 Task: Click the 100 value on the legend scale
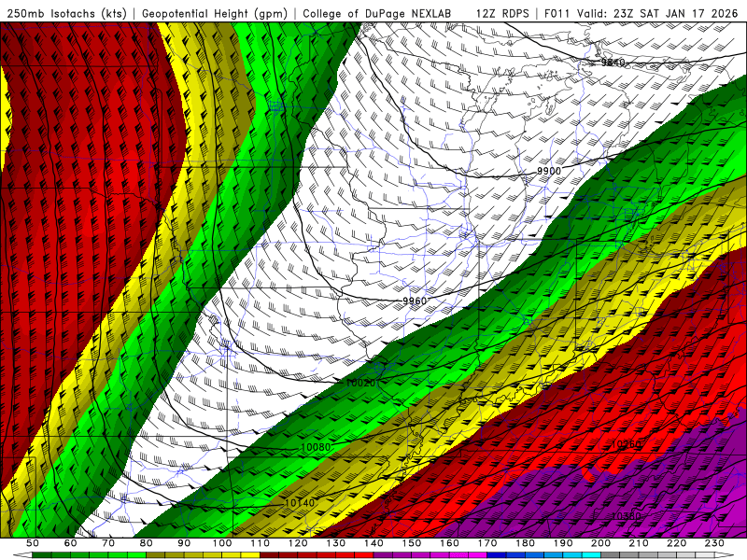(x=222, y=543)
